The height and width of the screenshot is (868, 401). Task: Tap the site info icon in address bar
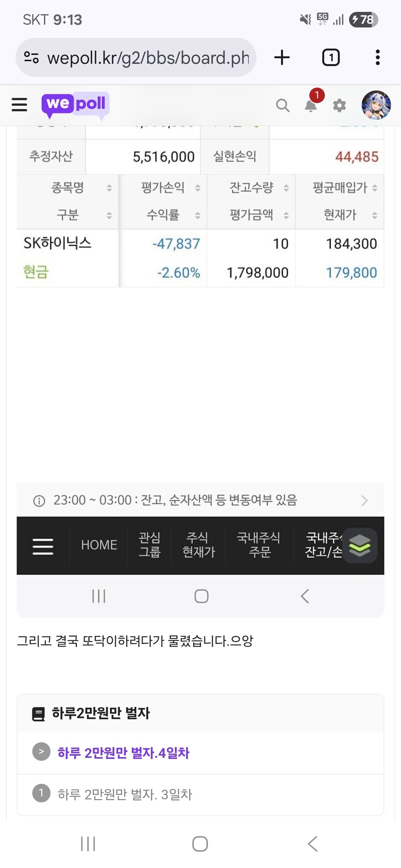pos(31,57)
